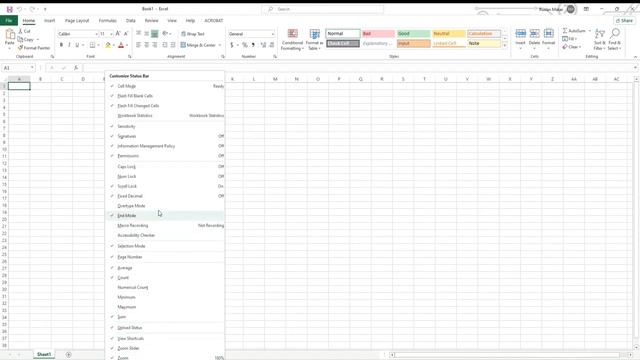The image size is (640, 360).
Task: Toggle bold formatting
Action: point(61,45)
